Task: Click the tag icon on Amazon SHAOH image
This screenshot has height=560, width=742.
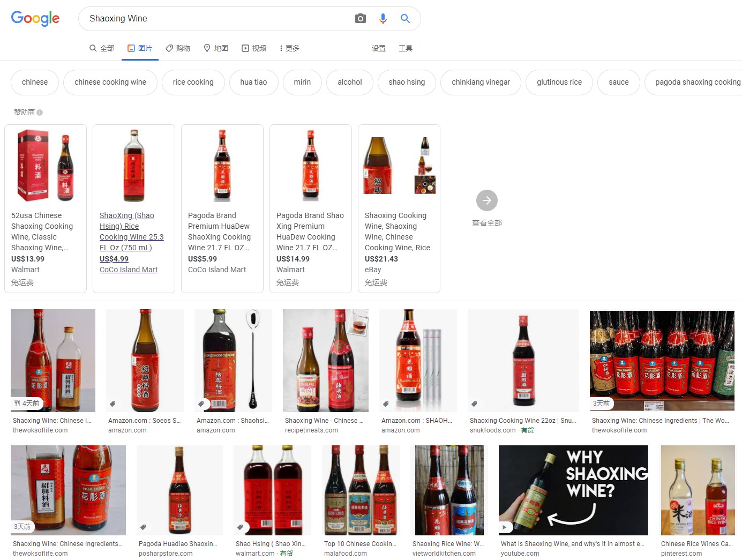Action: [x=386, y=404]
